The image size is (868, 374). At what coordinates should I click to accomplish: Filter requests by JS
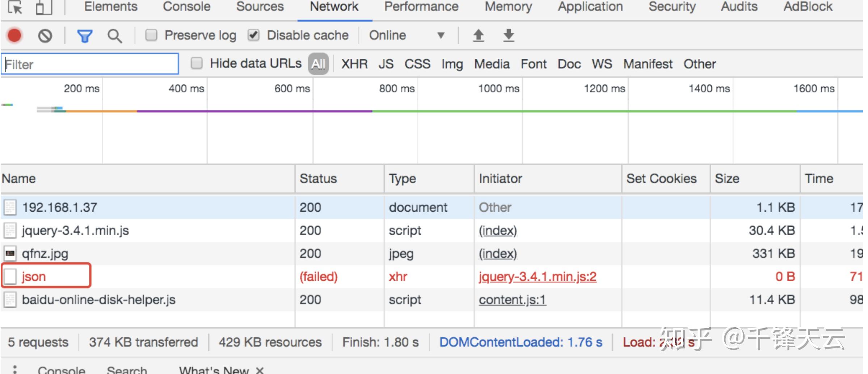[x=386, y=64]
